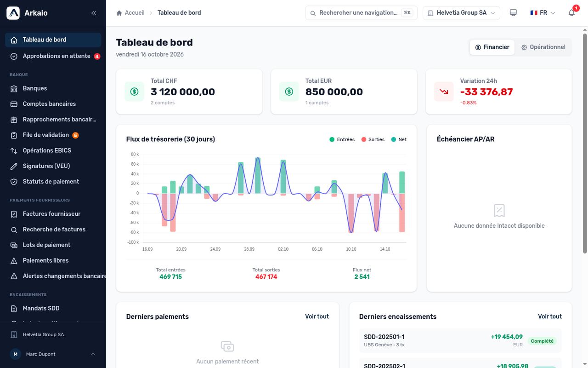Click the page vertical scrollbar
The width and height of the screenshot is (588, 368).
[x=585, y=143]
